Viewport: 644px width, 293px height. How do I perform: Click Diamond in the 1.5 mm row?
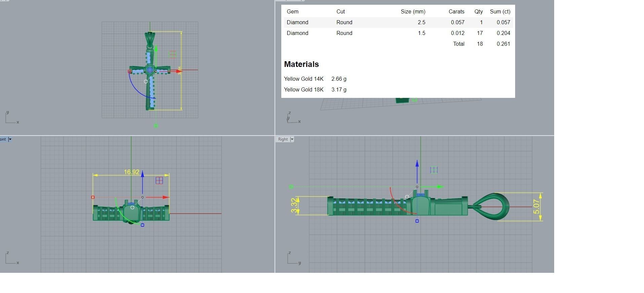[297, 33]
